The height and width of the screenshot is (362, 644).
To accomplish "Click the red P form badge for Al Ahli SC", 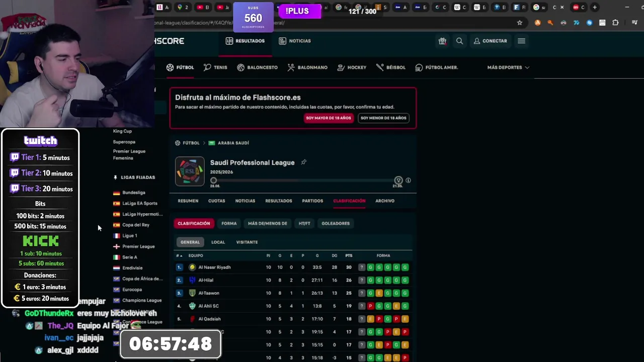I will pos(370,306).
